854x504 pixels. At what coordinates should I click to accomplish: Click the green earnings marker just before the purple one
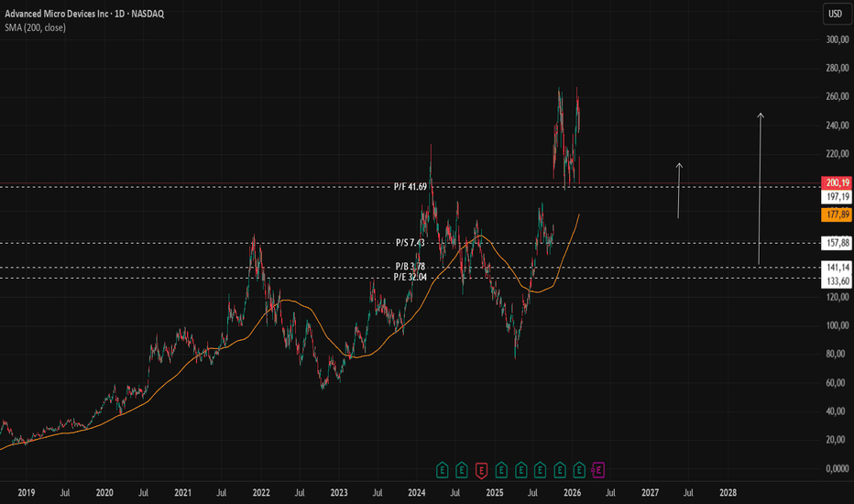579,470
